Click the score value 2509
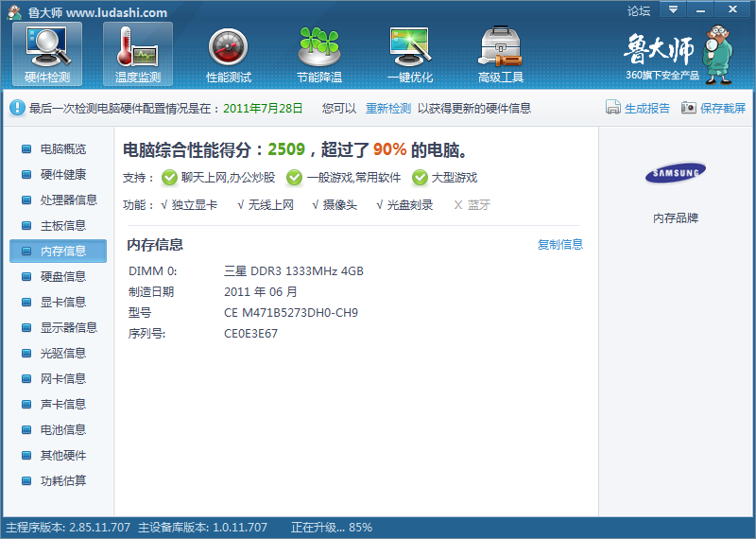The width and height of the screenshot is (756, 539). click(x=286, y=149)
